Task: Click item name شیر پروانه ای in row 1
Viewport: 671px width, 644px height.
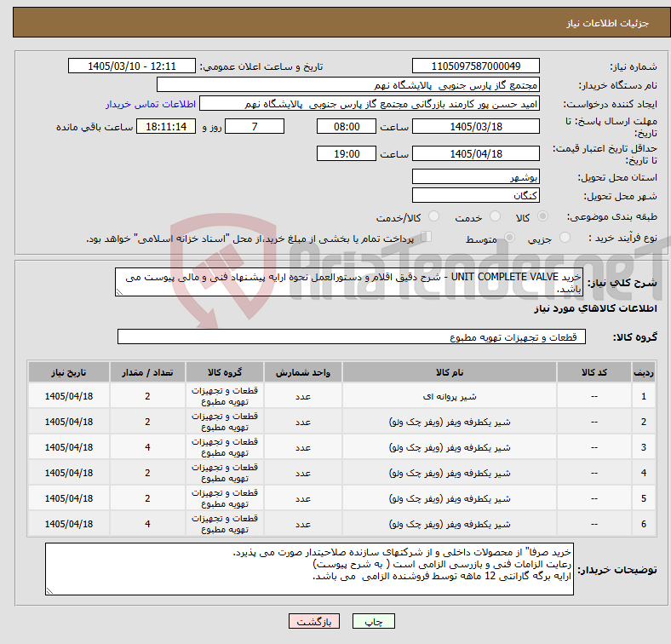Action: click(x=450, y=396)
